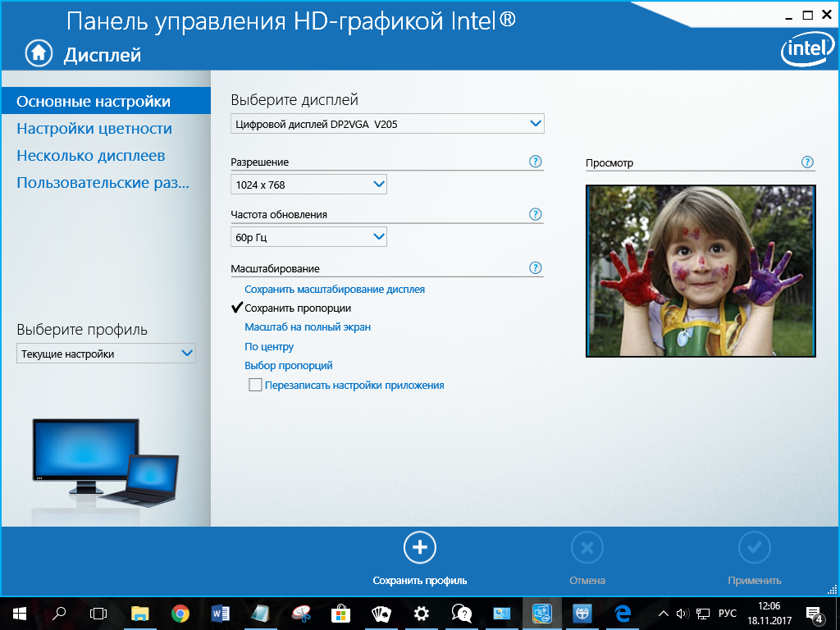
Task: Switch РУС input language indicator
Action: 728,614
